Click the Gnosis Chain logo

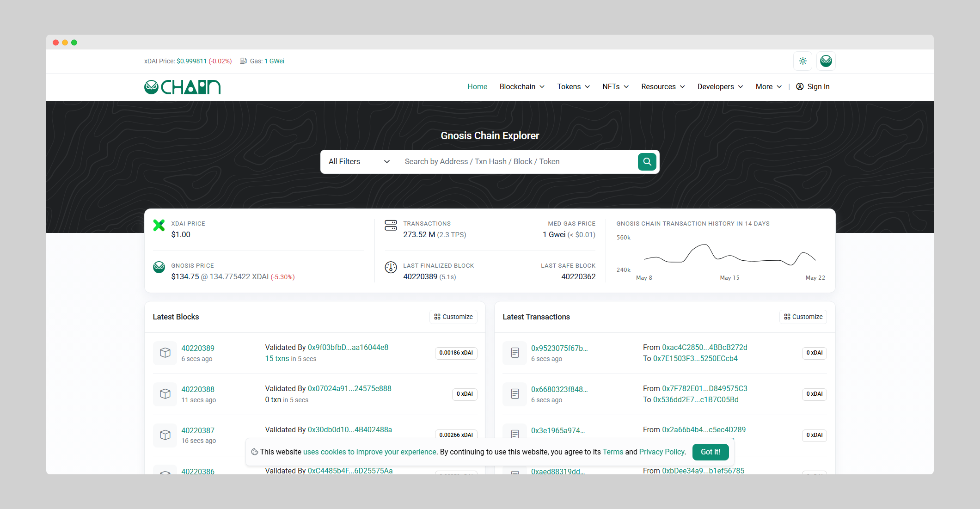tap(183, 87)
